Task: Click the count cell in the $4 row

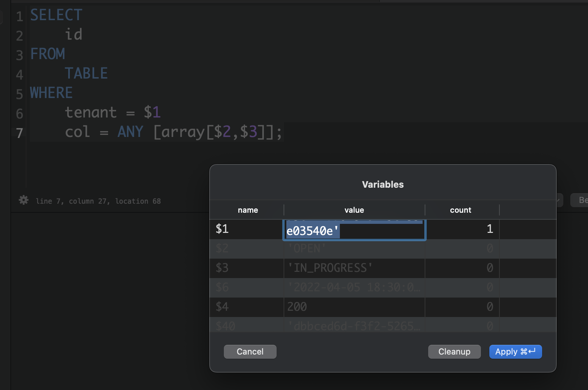Action: point(462,307)
